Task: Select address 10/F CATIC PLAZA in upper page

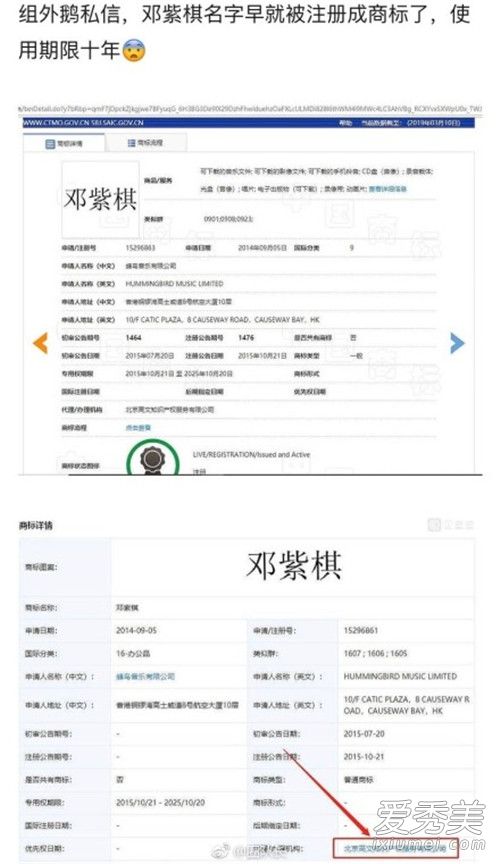Action: (x=222, y=320)
